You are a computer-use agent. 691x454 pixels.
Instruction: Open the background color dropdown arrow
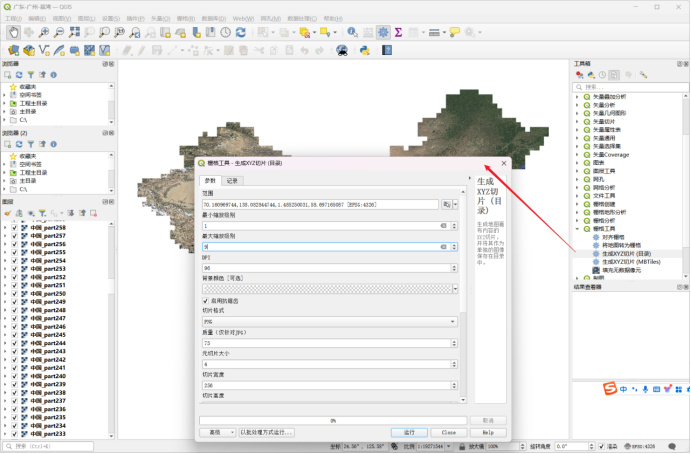pos(455,289)
